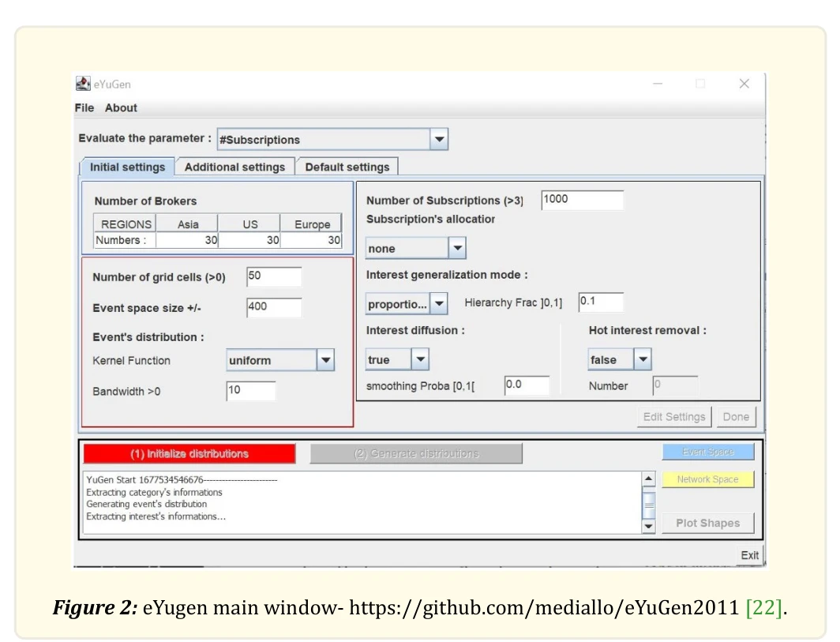Viewport: 840px width, 642px height.
Task: Click the log line 'Generating event's distribution'
Action: [x=147, y=504]
